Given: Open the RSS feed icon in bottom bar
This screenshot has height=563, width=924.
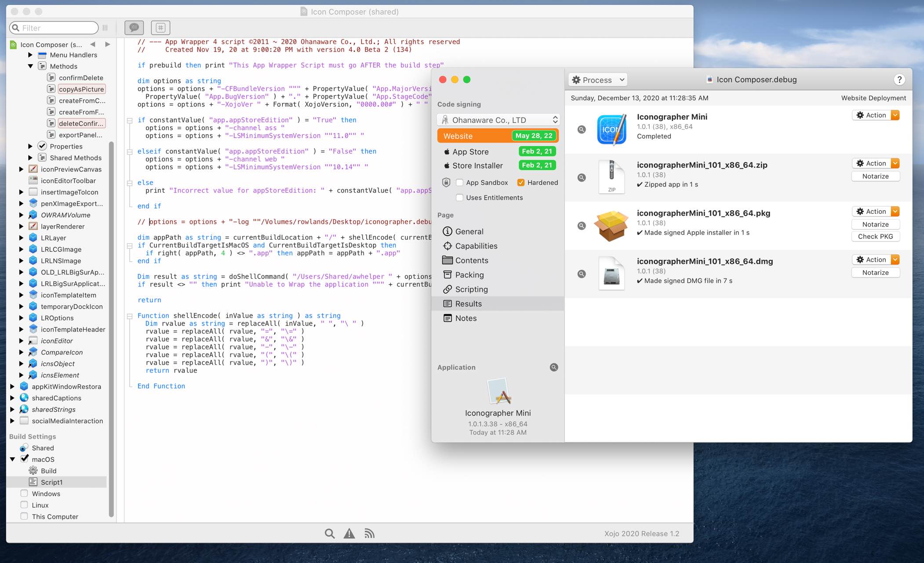Looking at the screenshot, I should point(369,534).
